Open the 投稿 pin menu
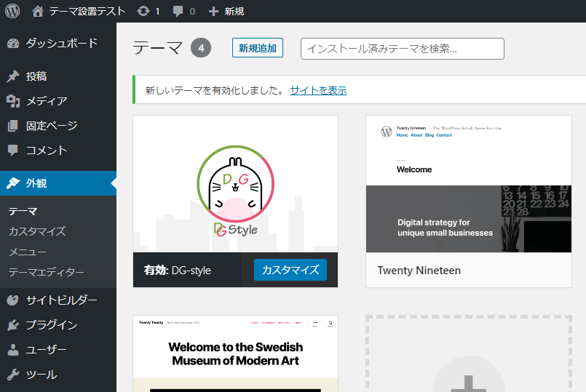 click(36, 76)
